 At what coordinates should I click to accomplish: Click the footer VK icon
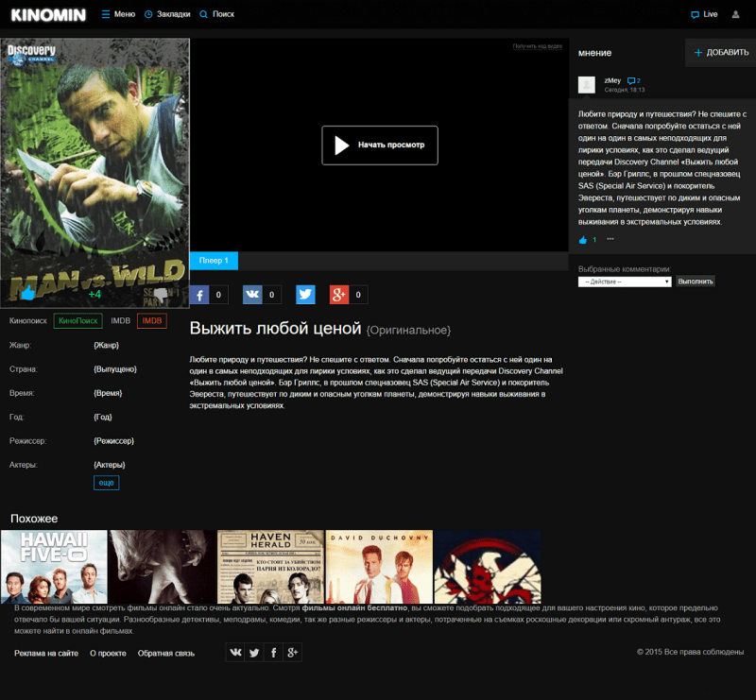tap(235, 652)
